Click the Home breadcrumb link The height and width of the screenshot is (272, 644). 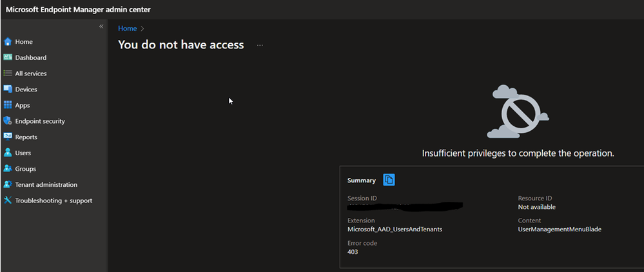tap(128, 28)
